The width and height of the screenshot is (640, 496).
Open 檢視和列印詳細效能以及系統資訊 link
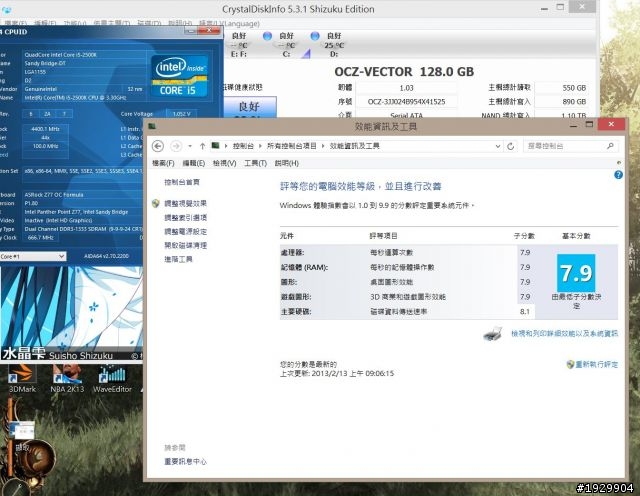pyautogui.click(x=564, y=334)
